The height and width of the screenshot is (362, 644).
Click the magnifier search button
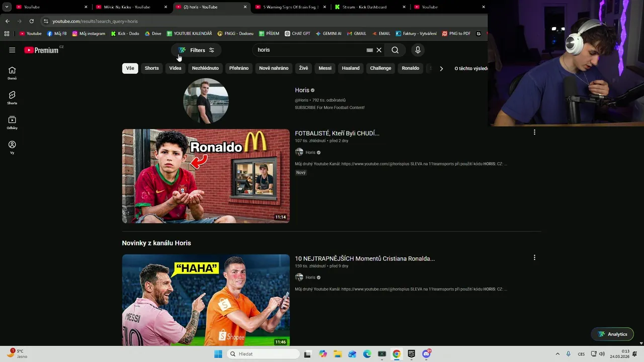click(395, 50)
